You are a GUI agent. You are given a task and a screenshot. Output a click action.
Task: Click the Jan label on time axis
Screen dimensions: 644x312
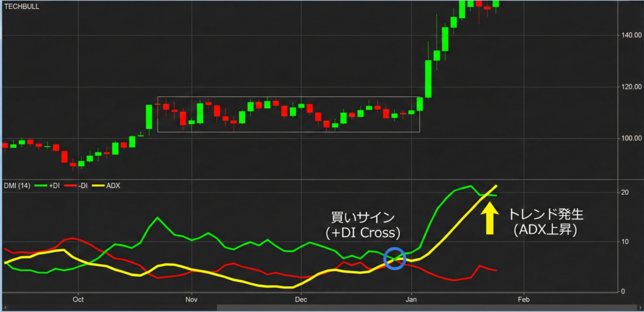click(412, 299)
